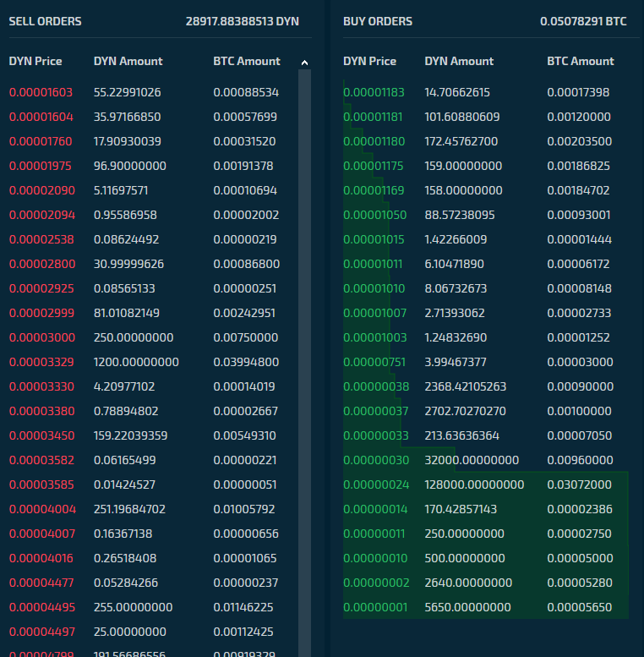Select buy order priced 0.00000024

point(486,485)
